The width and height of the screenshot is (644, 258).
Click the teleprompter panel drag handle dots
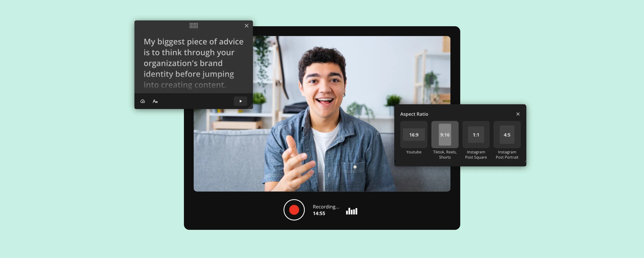pos(194,26)
